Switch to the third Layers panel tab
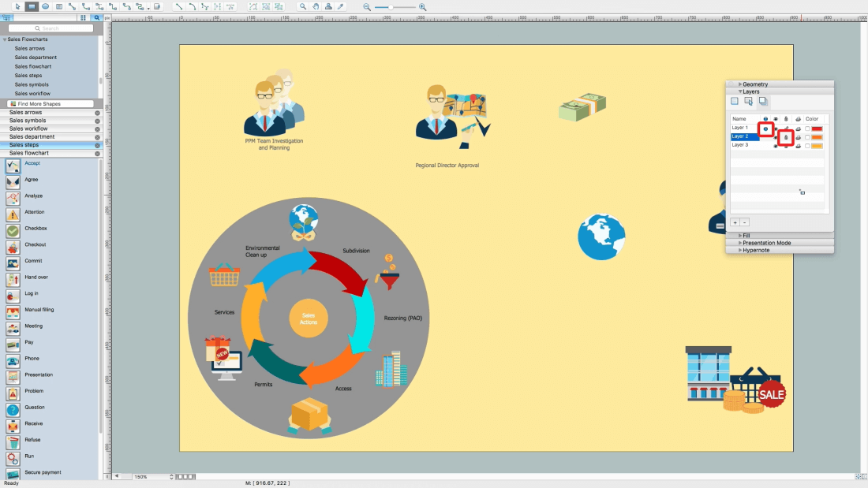 click(x=763, y=101)
